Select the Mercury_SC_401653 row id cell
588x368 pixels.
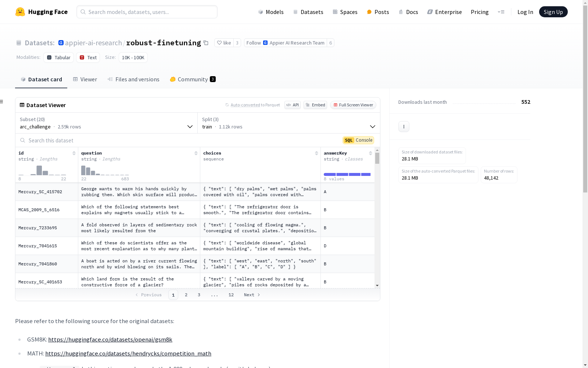pos(47,281)
